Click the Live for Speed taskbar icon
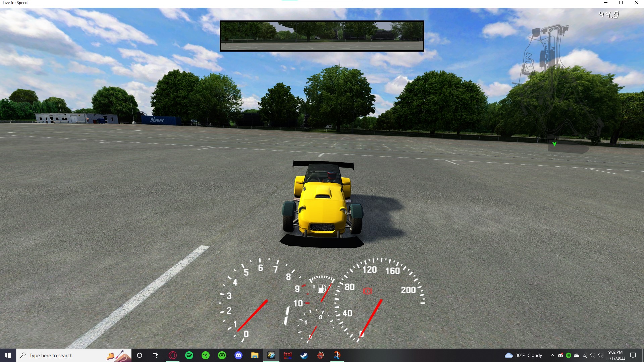This screenshot has height=362, width=644. coord(271,355)
